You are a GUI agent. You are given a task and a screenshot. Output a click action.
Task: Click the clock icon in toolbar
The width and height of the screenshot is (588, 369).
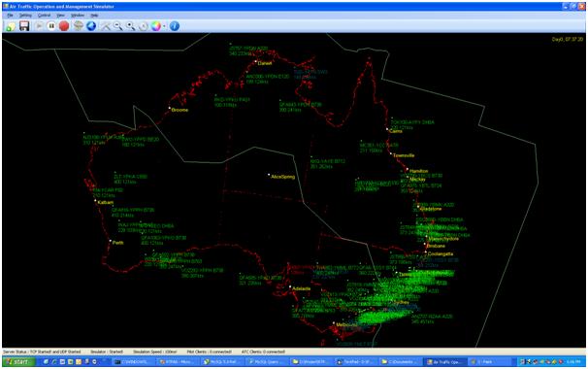coord(144,26)
